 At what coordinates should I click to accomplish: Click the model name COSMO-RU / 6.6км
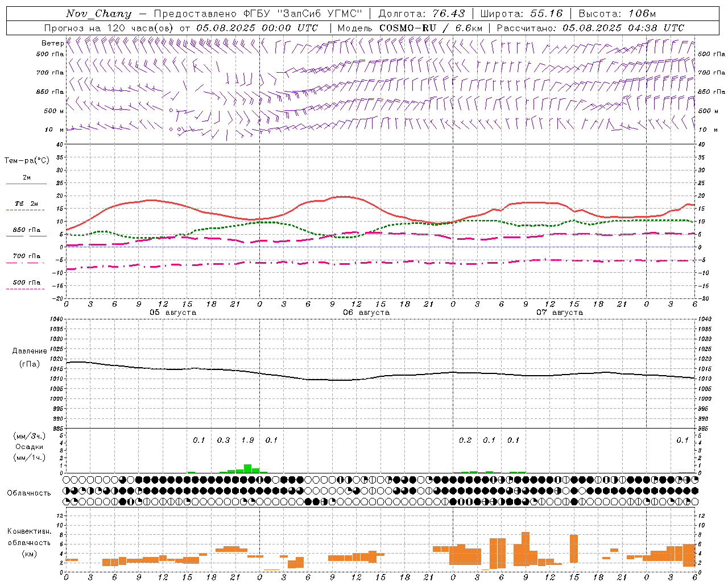431,28
